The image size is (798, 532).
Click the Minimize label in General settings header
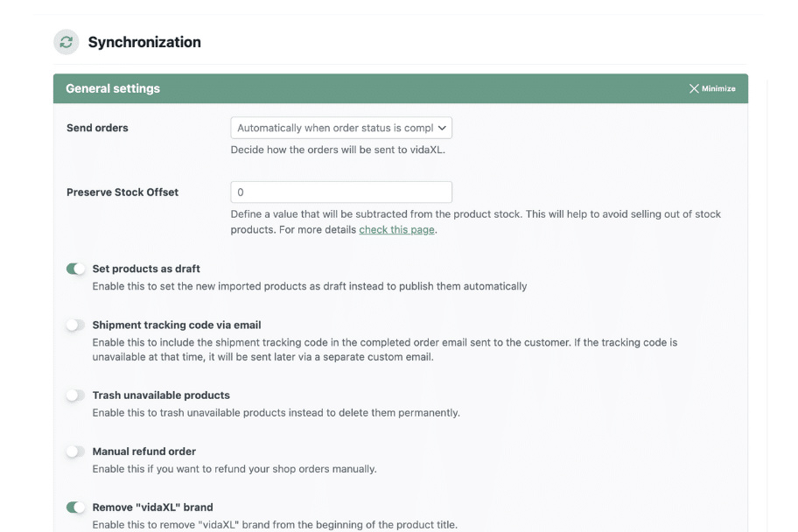pos(717,88)
